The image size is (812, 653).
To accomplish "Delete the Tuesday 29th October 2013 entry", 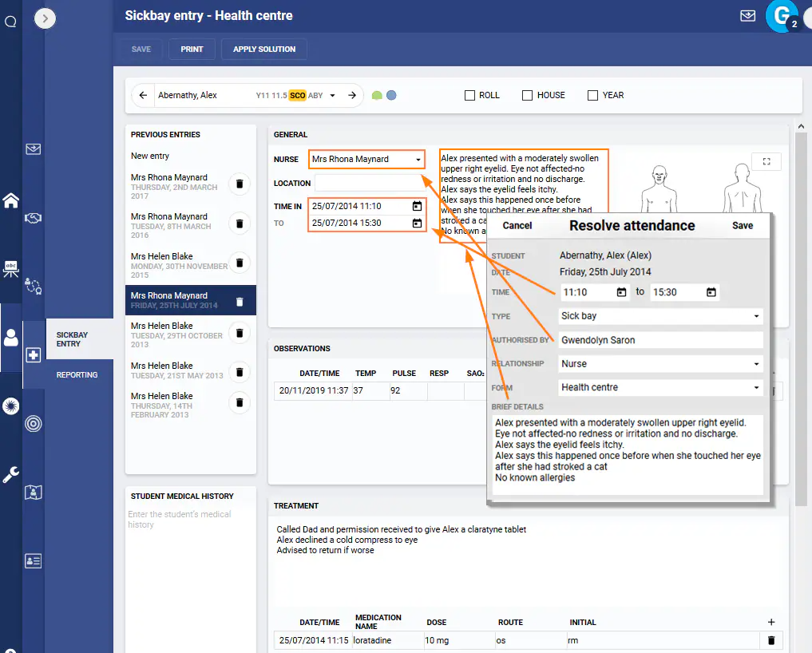I will point(240,332).
